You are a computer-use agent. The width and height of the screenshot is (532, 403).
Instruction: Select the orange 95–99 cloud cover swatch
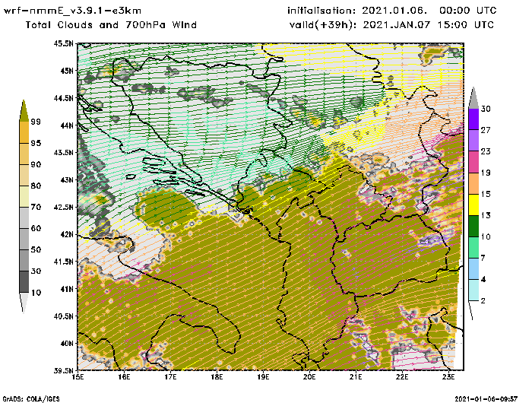point(24,132)
